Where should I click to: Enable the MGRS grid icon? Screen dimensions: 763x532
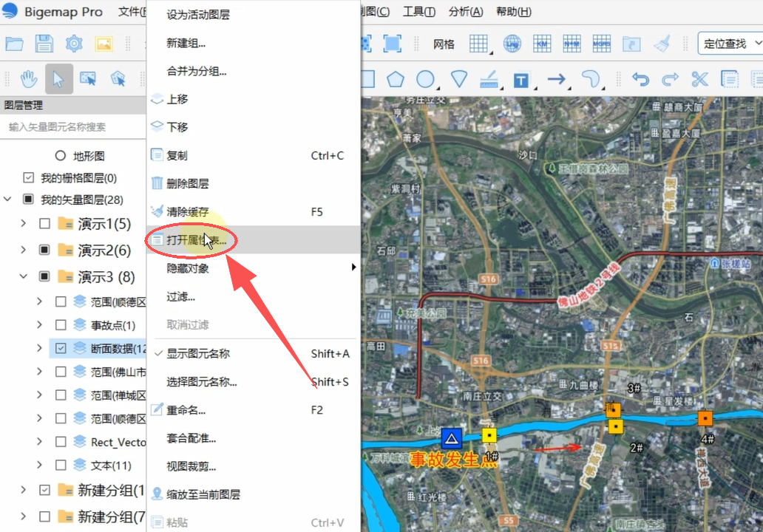tap(601, 44)
